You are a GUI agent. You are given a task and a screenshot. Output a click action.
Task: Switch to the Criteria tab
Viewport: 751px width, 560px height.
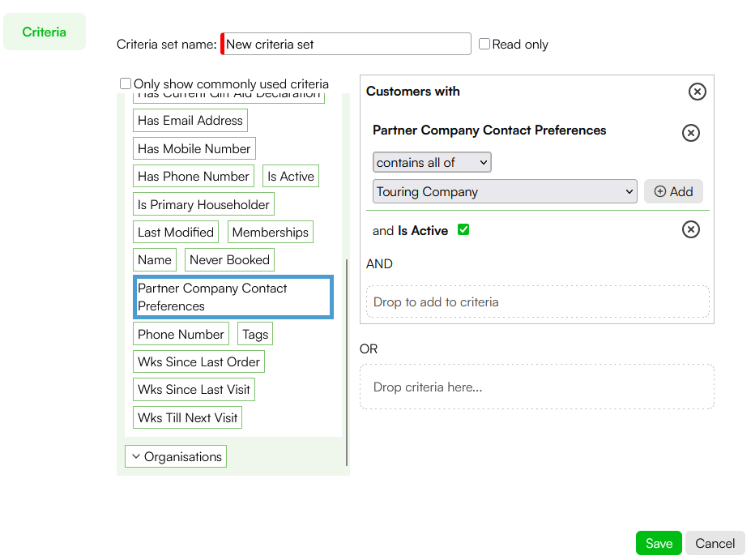point(44,32)
